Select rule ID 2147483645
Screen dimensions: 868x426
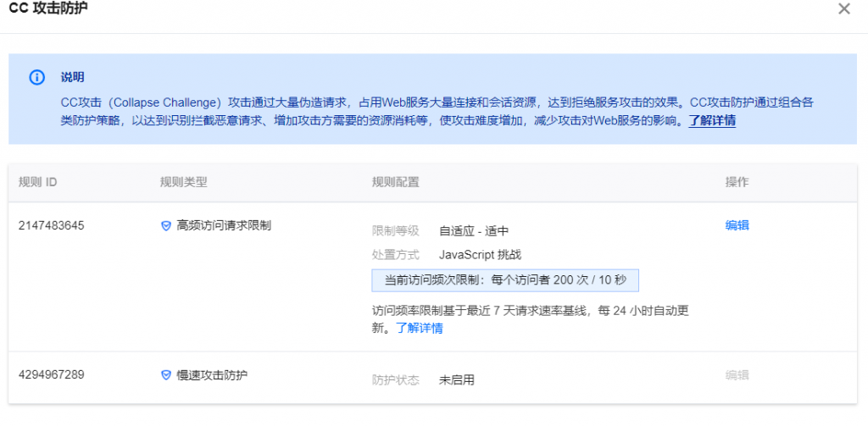(51, 225)
